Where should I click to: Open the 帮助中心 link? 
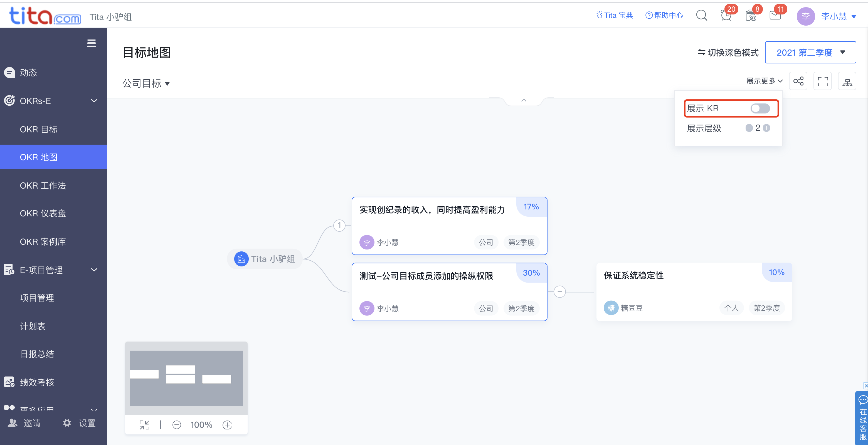click(664, 15)
